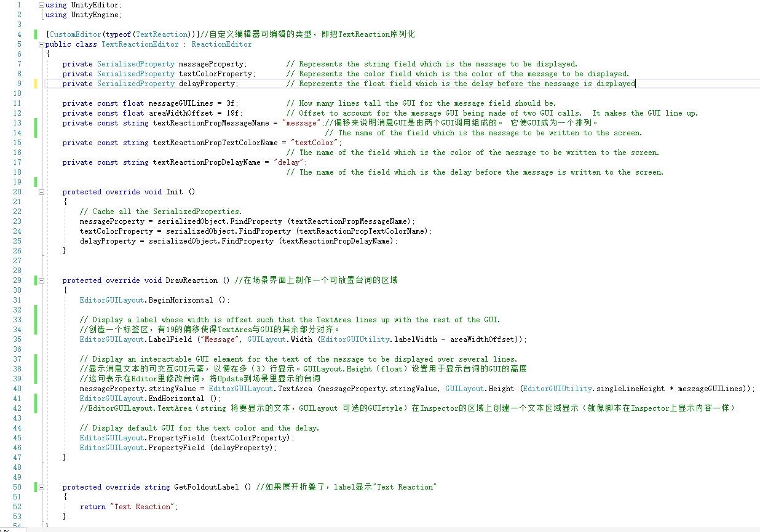Click the "message" string literal
760x532 pixels.
tap(303, 123)
